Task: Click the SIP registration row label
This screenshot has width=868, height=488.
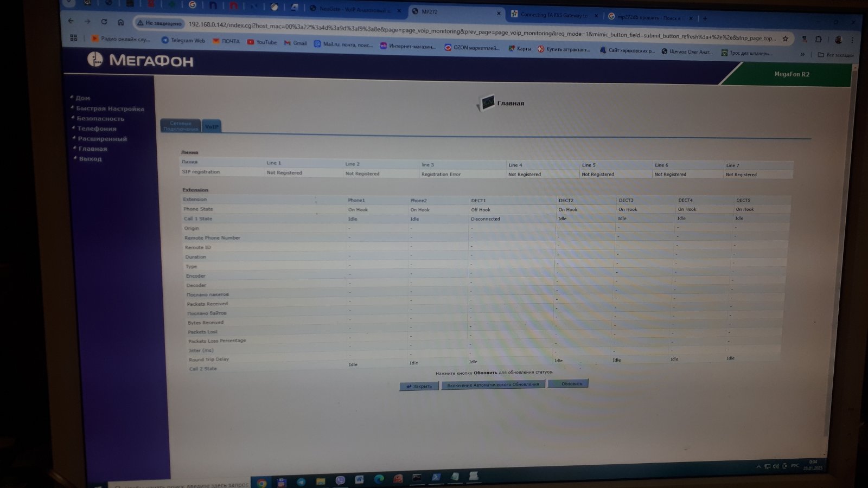Action: [201, 172]
